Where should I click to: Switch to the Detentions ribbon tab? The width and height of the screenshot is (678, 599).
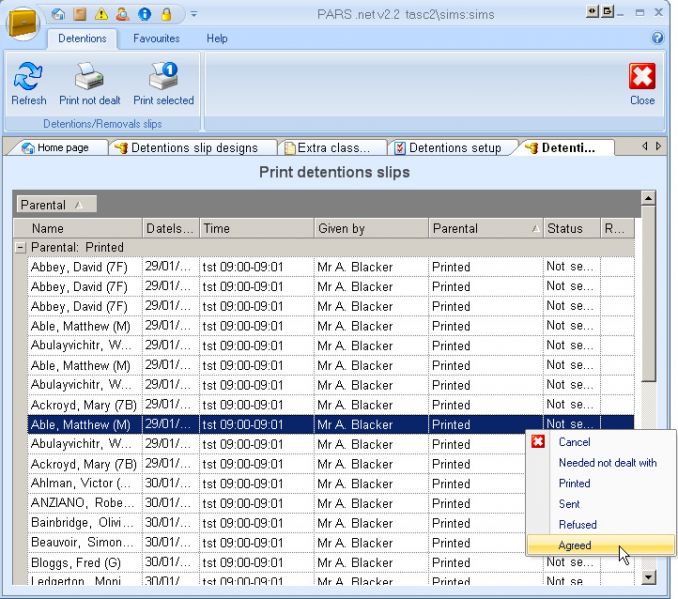click(82, 38)
